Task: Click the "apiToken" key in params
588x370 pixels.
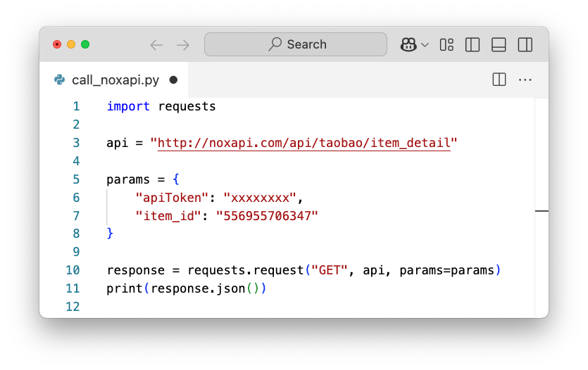Action: coord(171,198)
